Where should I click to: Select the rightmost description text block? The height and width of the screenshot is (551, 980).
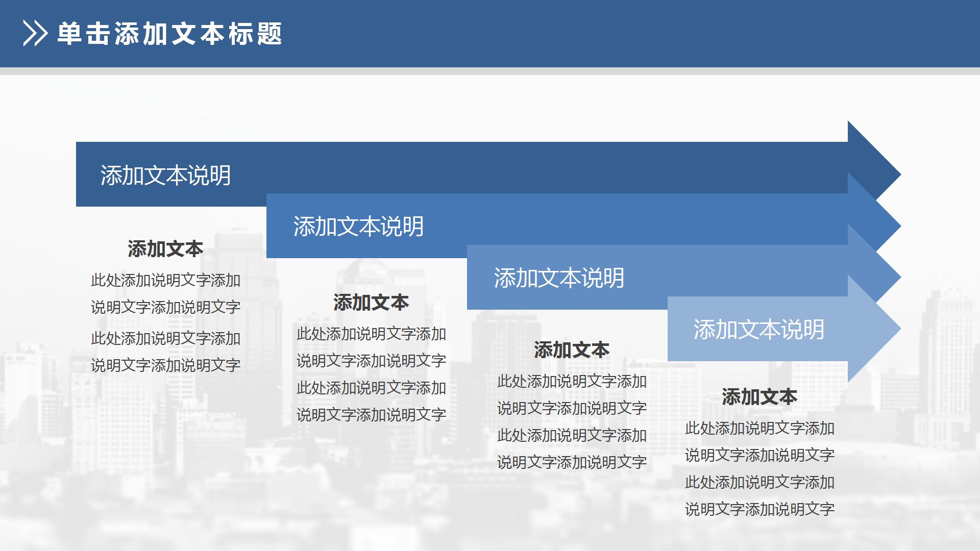click(x=761, y=467)
